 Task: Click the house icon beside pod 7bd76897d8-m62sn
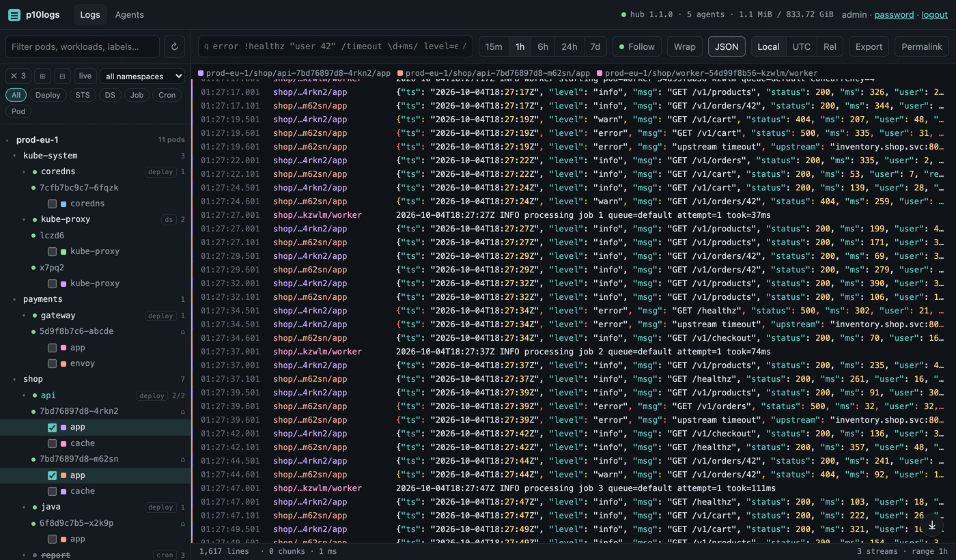coord(182,459)
